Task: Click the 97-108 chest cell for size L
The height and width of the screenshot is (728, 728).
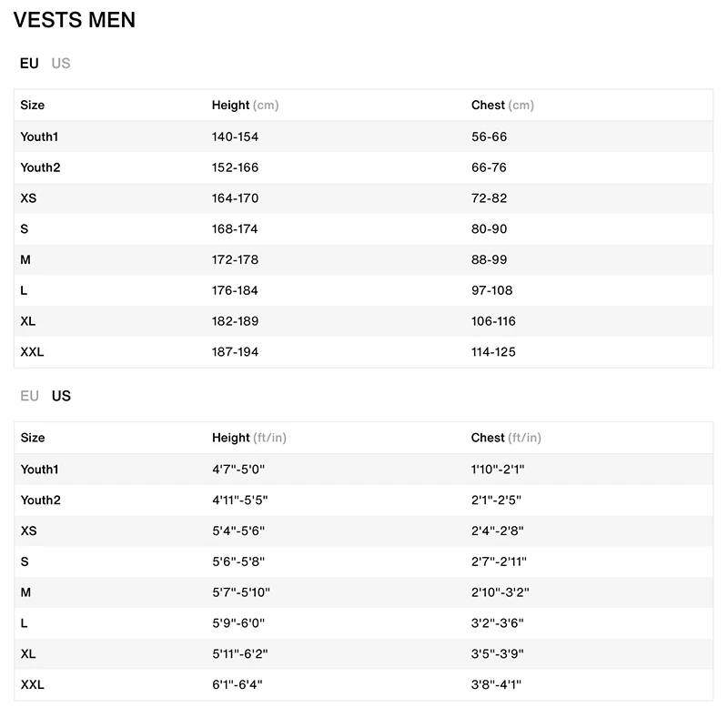Action: coord(491,291)
